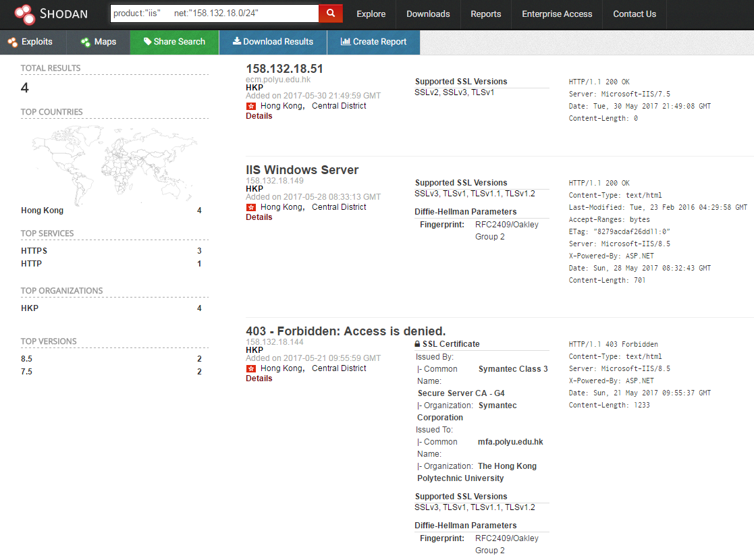Click 'Content-Length: 1233' header line
The width and height of the screenshot is (754, 560).
click(x=610, y=405)
